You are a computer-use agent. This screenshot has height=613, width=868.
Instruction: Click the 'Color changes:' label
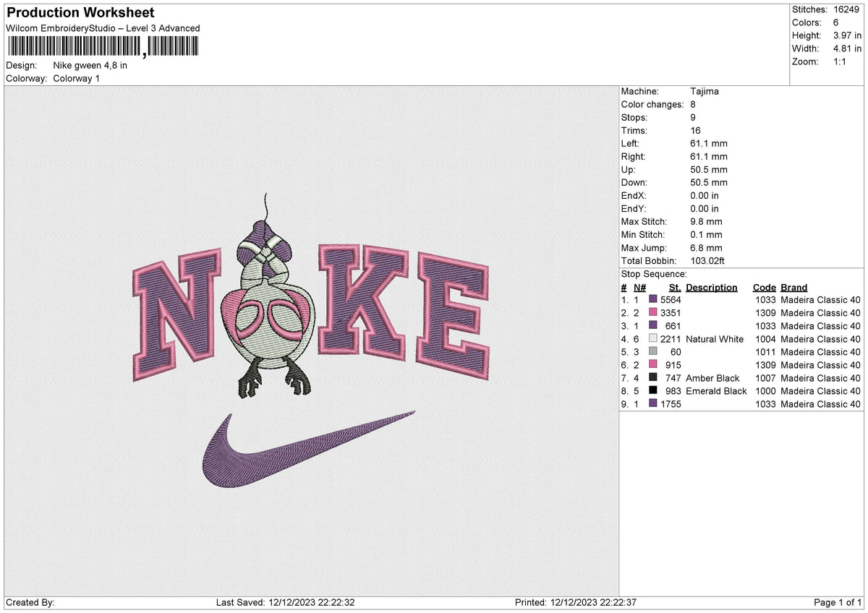tap(652, 105)
